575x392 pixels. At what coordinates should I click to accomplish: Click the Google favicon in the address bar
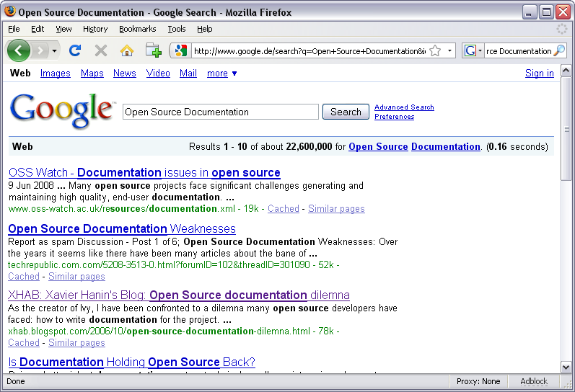click(181, 50)
